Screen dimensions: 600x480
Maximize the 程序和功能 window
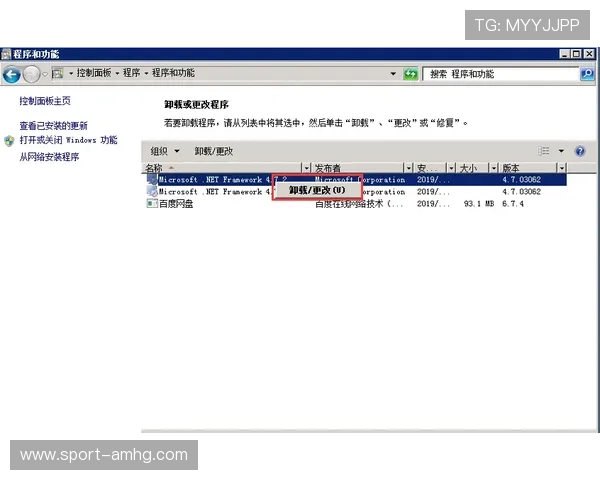tap(576, 54)
